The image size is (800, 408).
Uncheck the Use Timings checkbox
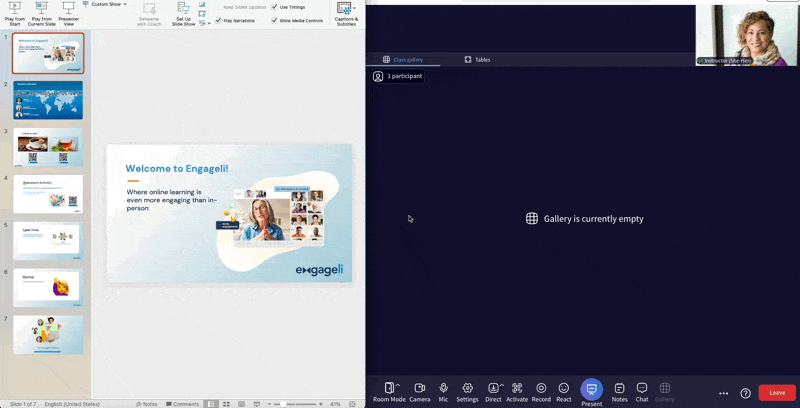(x=275, y=7)
